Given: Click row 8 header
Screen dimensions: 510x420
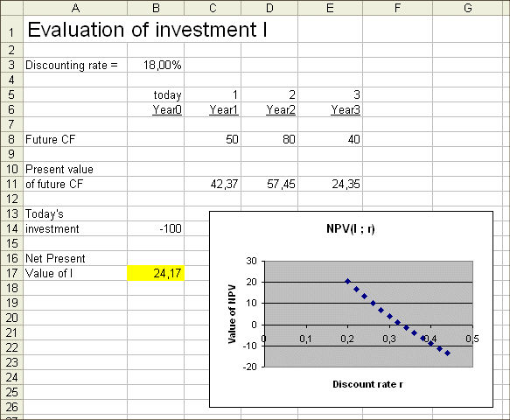Looking at the screenshot, I should tap(11, 139).
